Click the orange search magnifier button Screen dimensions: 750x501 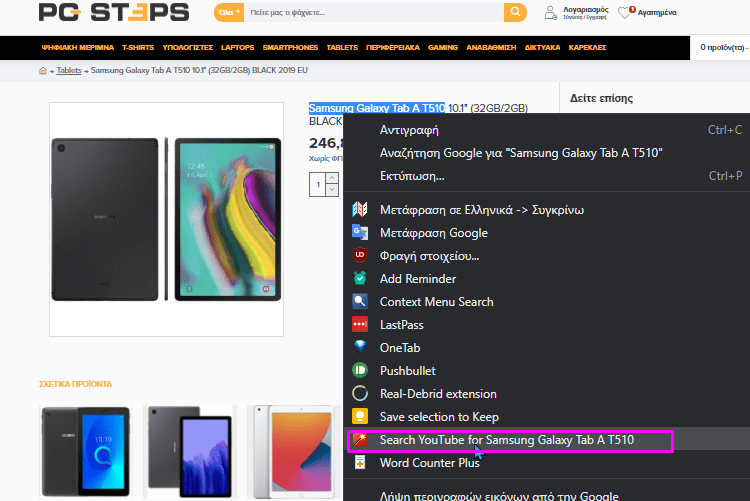coord(515,12)
